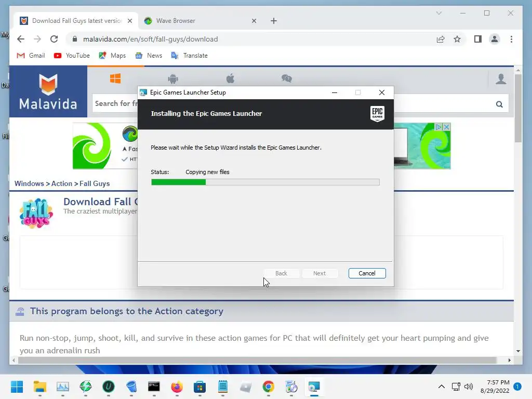Open Malavida user account icon
Image resolution: width=532 pixels, height=399 pixels.
click(x=501, y=79)
